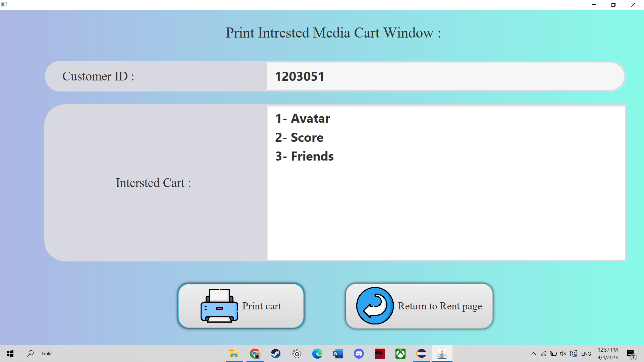The height and width of the screenshot is (362, 644).
Task: Launch Microsoft Word from taskbar
Action: [x=338, y=354]
